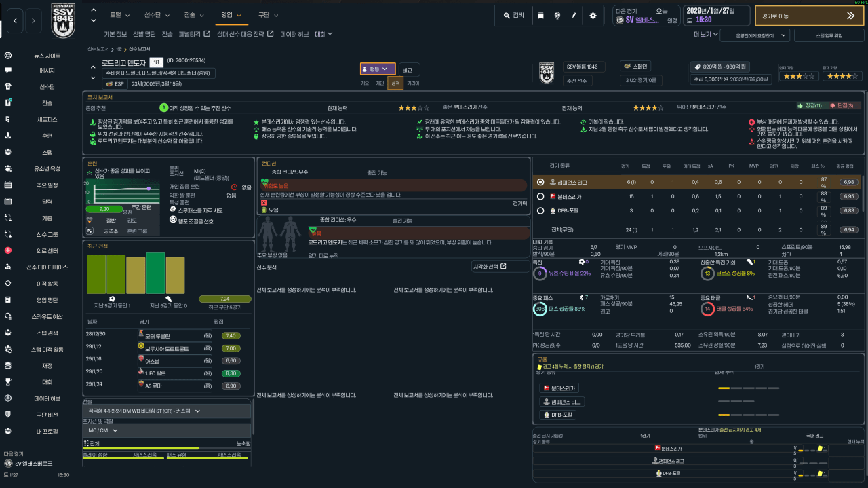
Task: Open 이적 활동 transfer icon in sidebar
Action: point(8,283)
